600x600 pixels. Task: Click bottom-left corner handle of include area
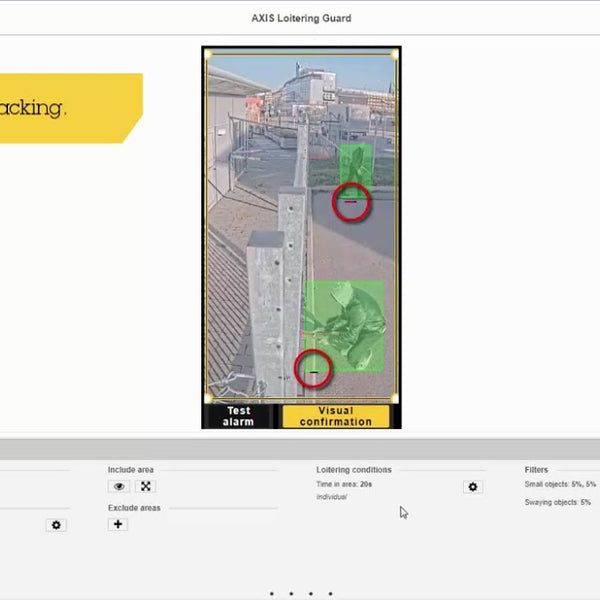[x=208, y=397]
